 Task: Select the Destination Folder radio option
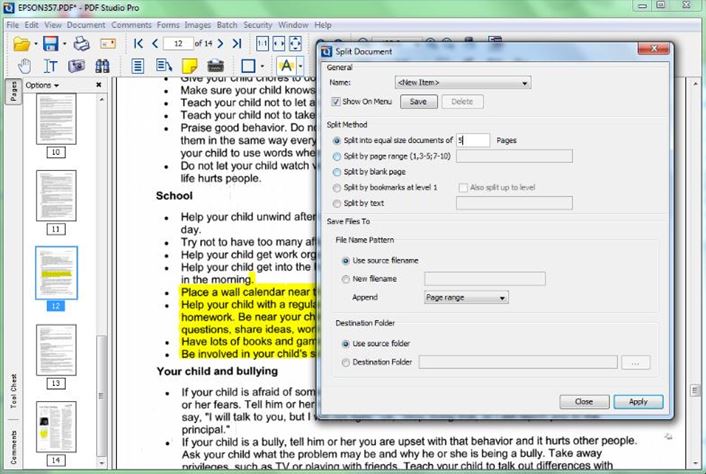pos(345,362)
